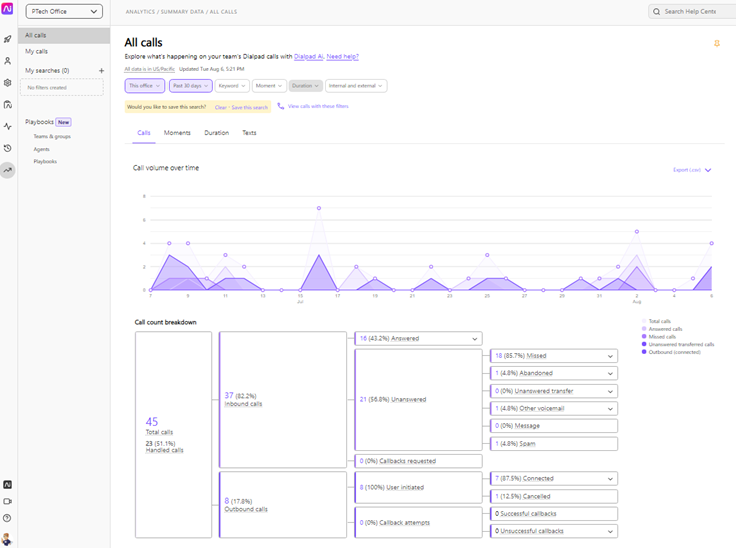Click the video camera meetings icon

(8, 501)
